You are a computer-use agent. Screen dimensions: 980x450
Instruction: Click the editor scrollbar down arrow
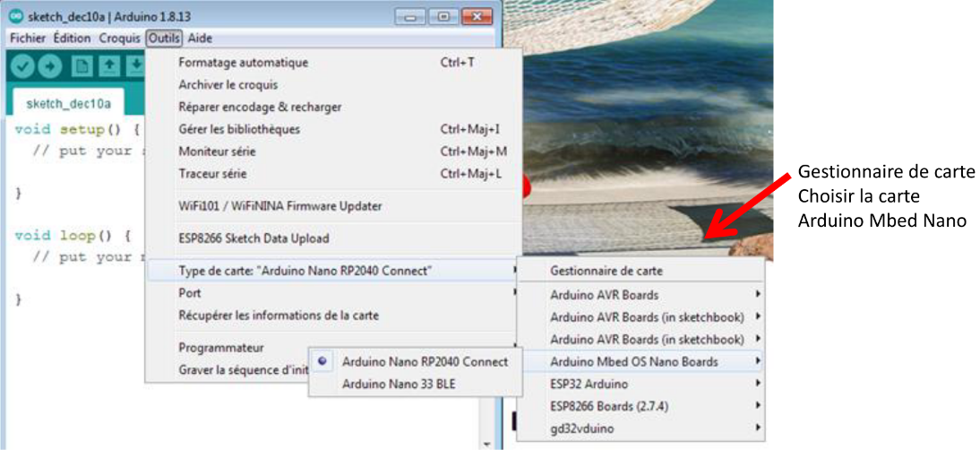point(488,444)
